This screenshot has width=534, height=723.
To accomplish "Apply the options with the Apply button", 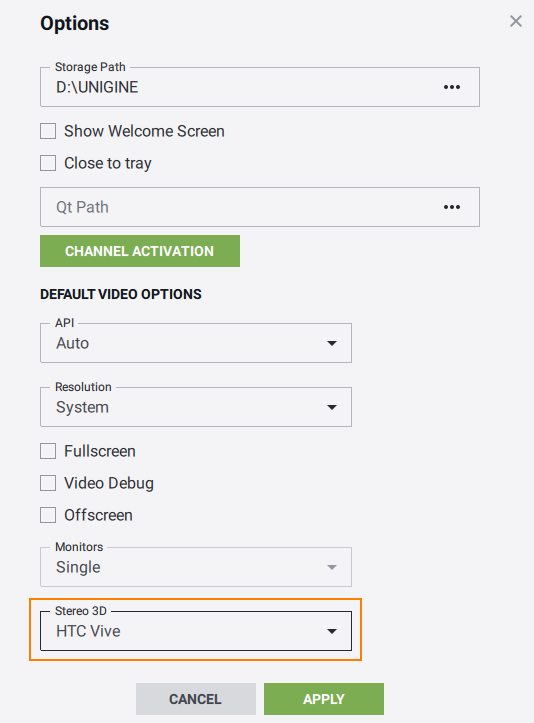I will coord(324,699).
